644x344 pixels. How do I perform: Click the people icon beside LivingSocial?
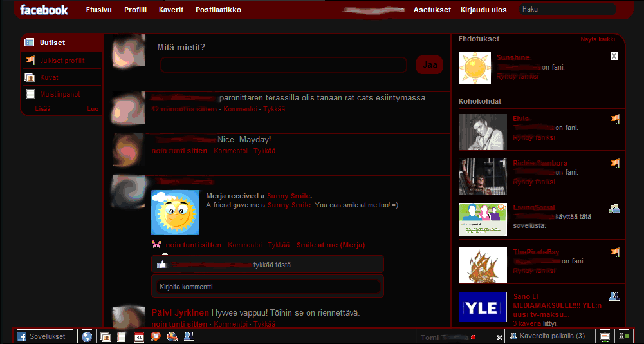614,208
